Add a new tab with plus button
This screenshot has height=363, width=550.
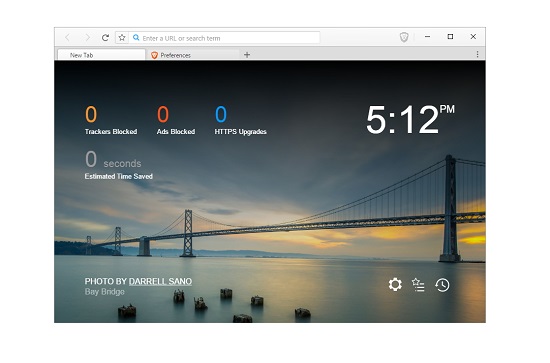[x=247, y=55]
